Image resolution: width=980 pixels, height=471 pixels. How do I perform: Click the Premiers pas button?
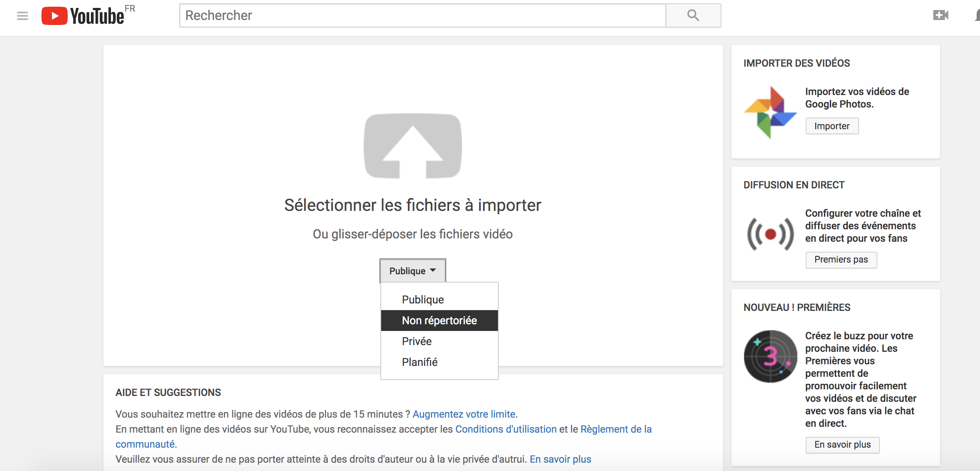[841, 260]
